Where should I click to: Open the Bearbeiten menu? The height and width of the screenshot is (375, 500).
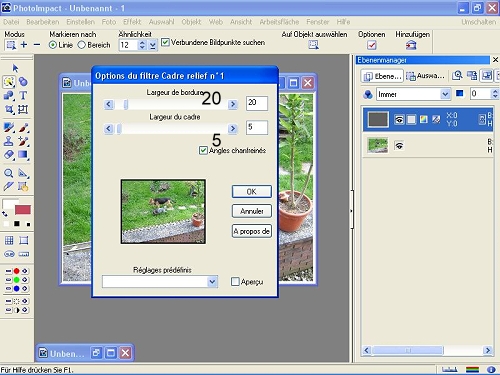tap(43, 22)
